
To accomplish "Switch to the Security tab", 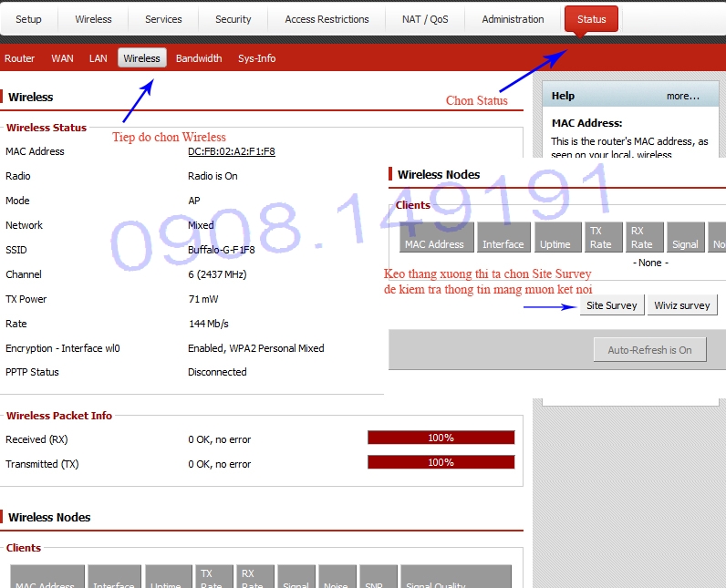I will (233, 19).
